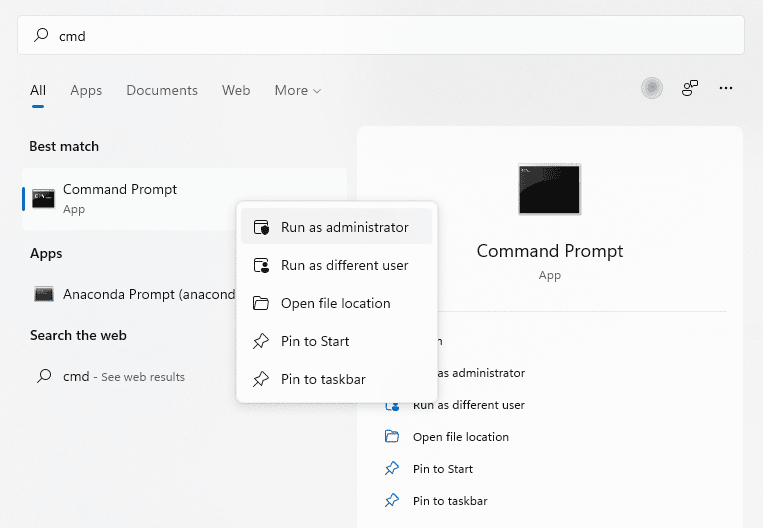
Task: Click Pin to taskbar in right panel
Action: pos(450,501)
